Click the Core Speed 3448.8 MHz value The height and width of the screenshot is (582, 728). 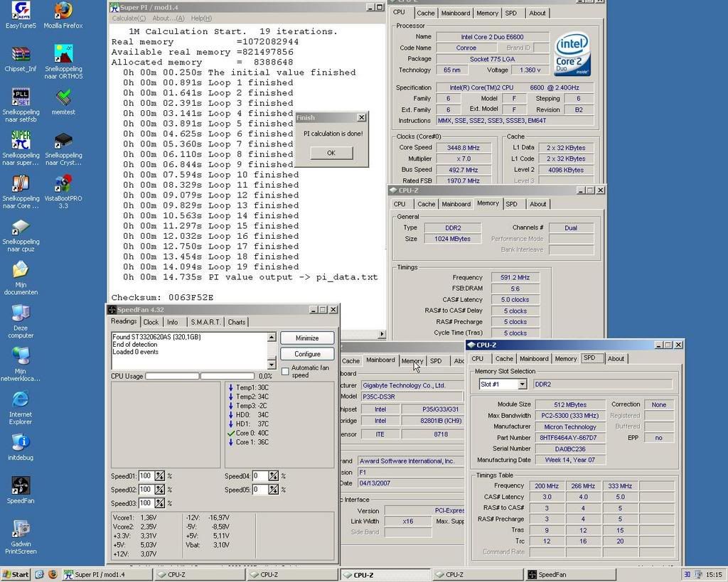pos(463,148)
